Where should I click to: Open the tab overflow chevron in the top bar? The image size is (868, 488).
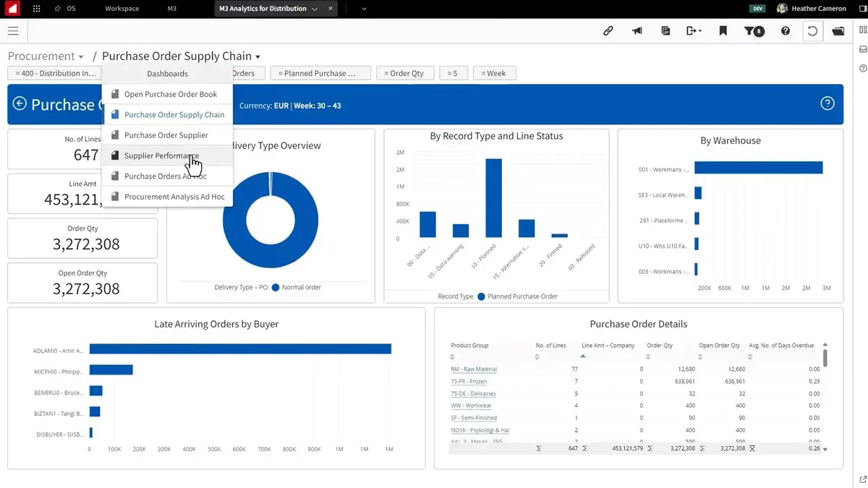[363, 9]
